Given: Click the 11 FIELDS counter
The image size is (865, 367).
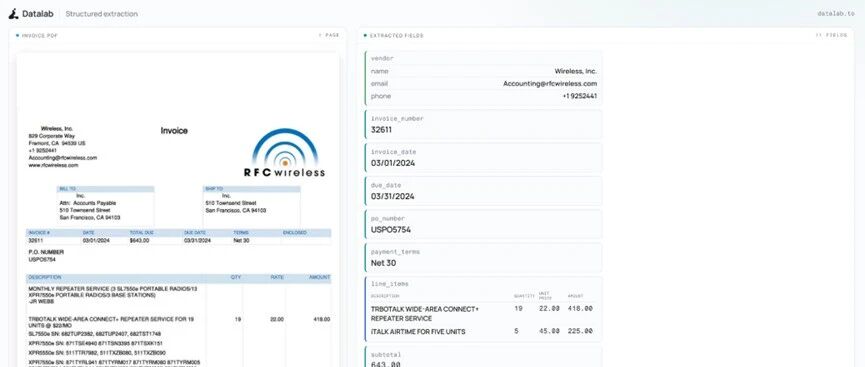Looking at the screenshot, I should coord(831,35).
